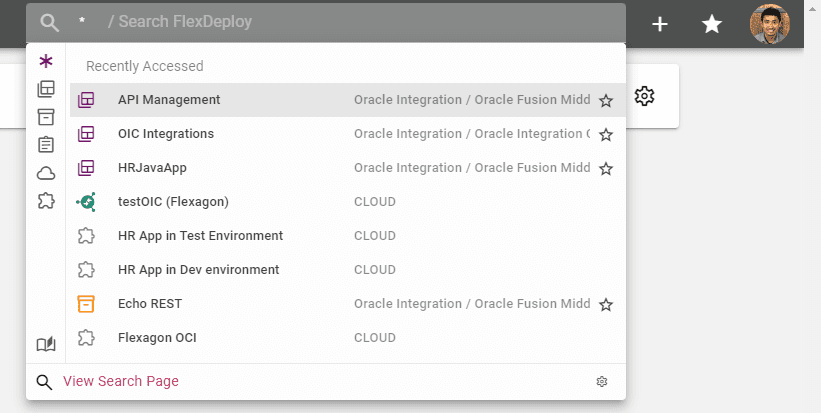Open the user profile avatar

click(x=769, y=24)
